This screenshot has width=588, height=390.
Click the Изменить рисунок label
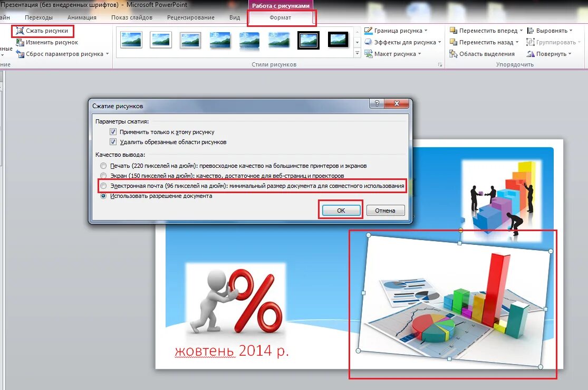(52, 42)
